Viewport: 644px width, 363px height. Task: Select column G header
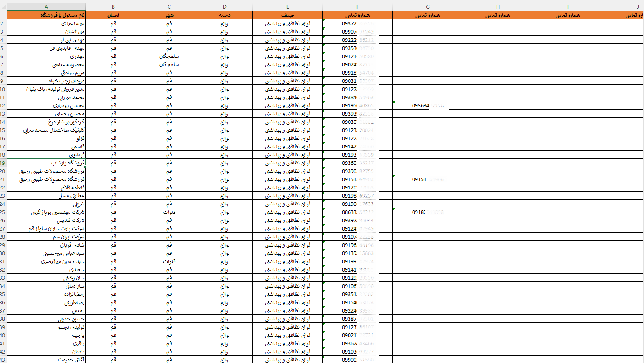click(428, 7)
